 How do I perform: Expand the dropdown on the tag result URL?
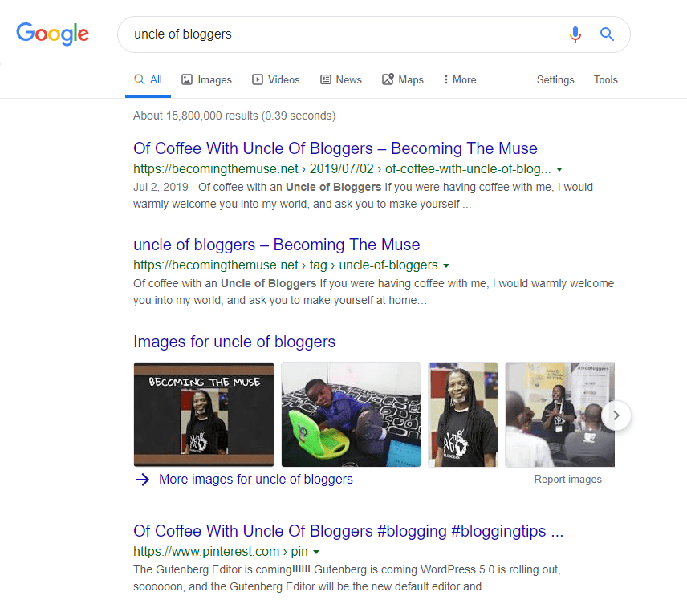point(447,265)
